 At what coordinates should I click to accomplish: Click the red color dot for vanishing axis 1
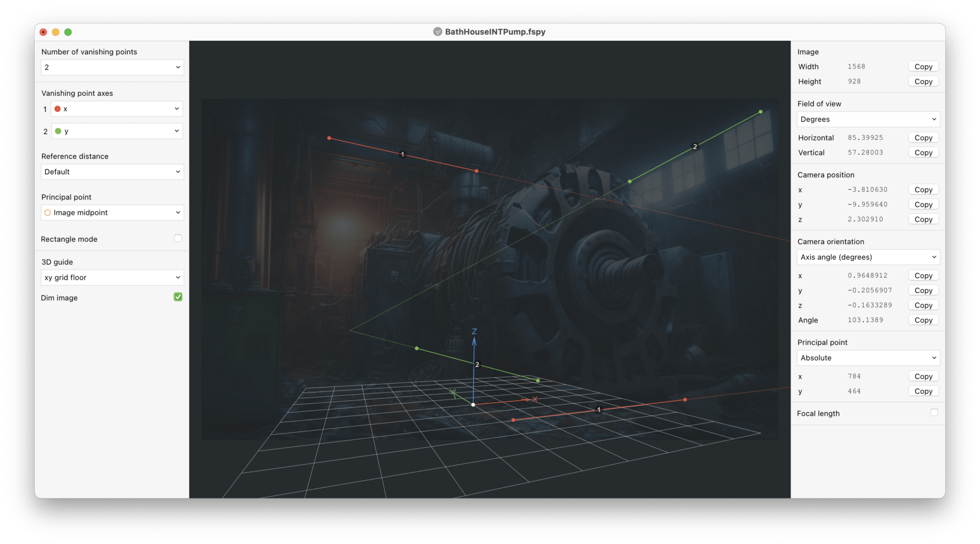click(x=57, y=109)
